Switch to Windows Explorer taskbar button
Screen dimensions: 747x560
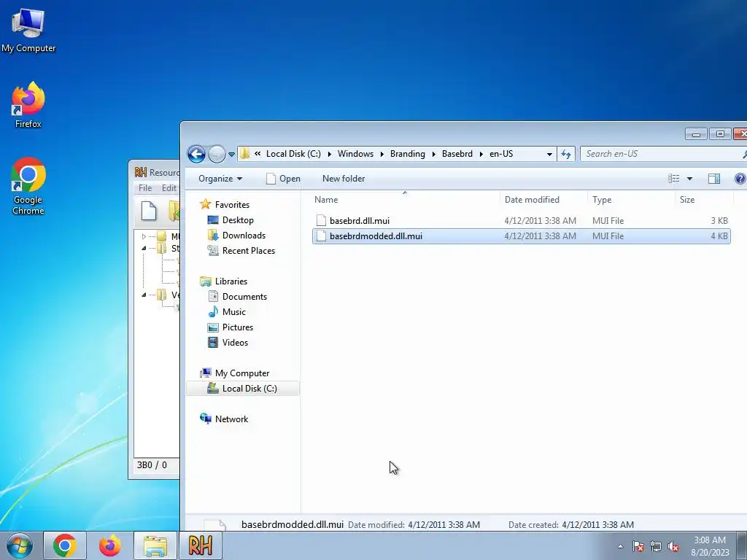(155, 545)
